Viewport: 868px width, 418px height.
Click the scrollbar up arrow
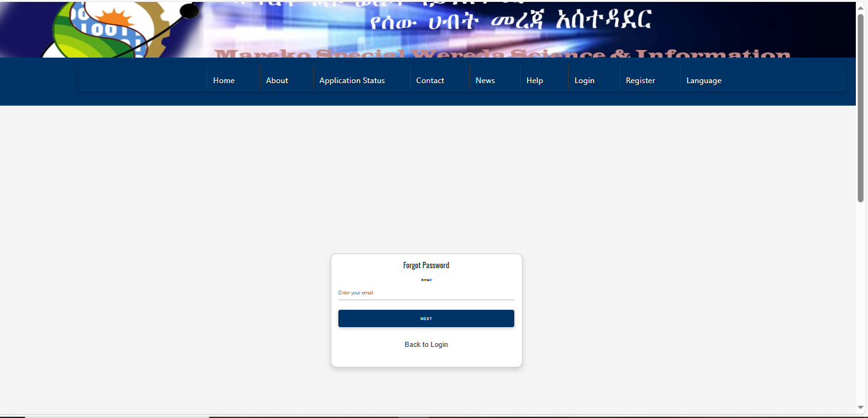(861, 7)
